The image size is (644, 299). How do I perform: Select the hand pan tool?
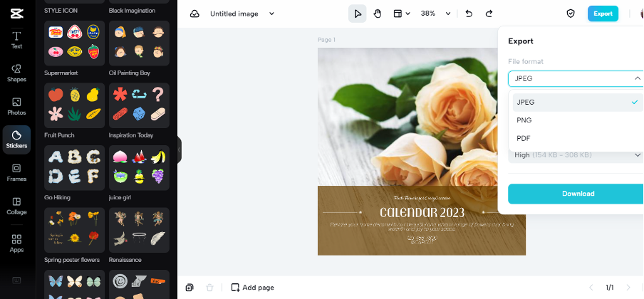point(378,14)
